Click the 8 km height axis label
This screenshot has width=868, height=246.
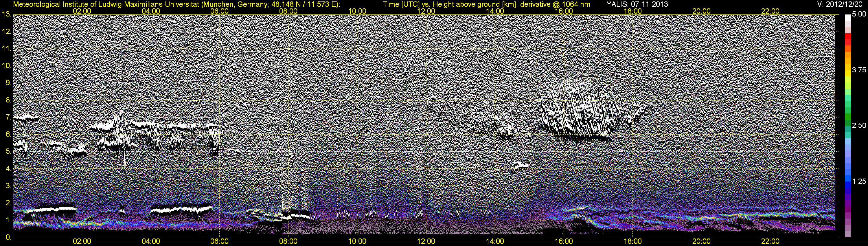coord(8,100)
